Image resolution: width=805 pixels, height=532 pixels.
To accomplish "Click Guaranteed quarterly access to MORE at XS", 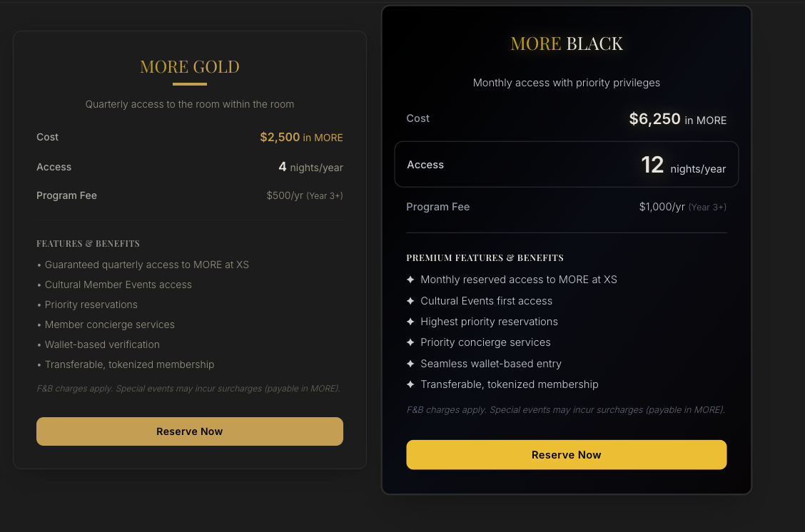I will coord(146,265).
